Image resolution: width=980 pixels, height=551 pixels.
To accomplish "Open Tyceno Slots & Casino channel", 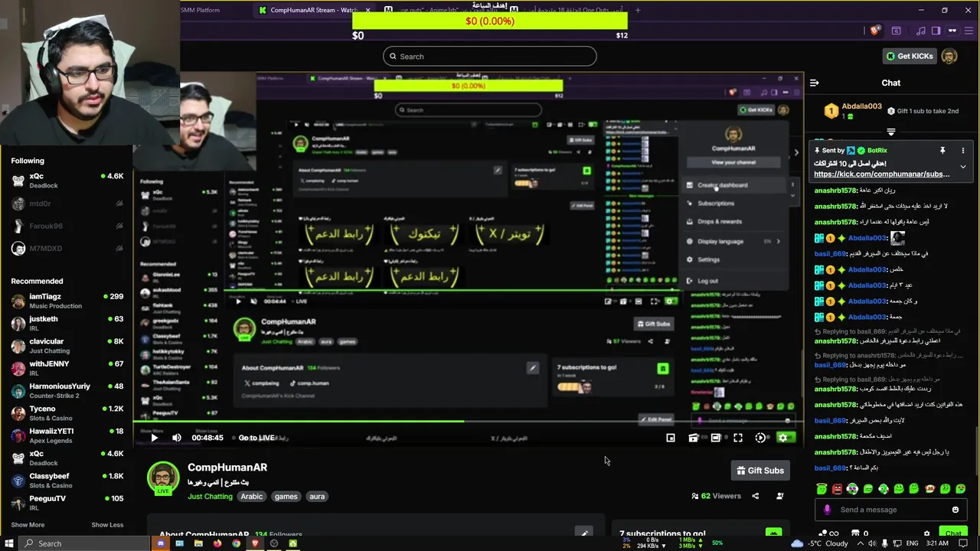I will (x=67, y=413).
